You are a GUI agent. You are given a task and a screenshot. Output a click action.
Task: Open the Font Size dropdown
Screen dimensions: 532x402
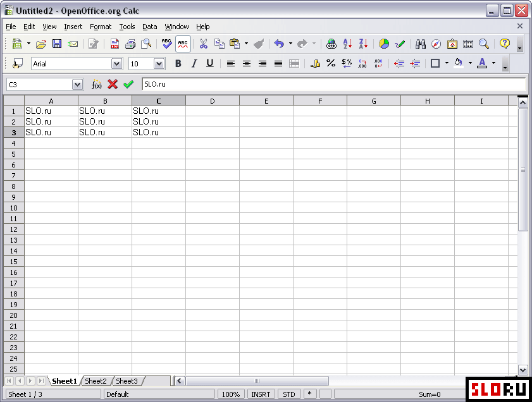click(159, 64)
